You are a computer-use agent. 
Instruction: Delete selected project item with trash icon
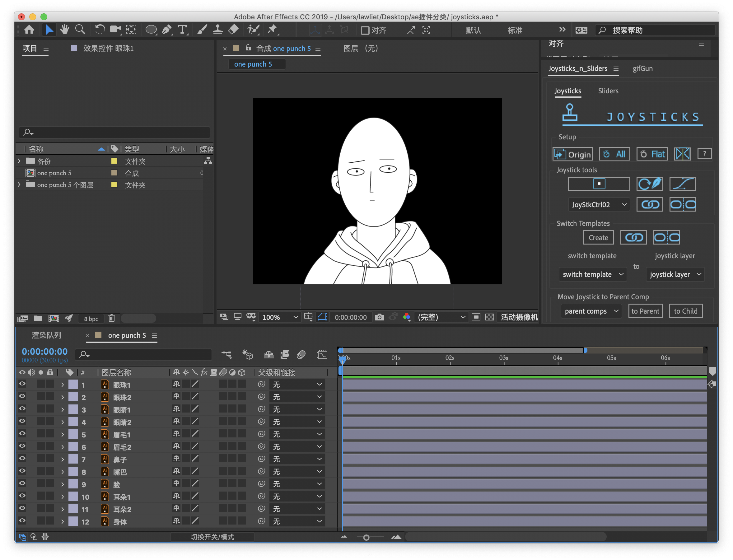(112, 318)
